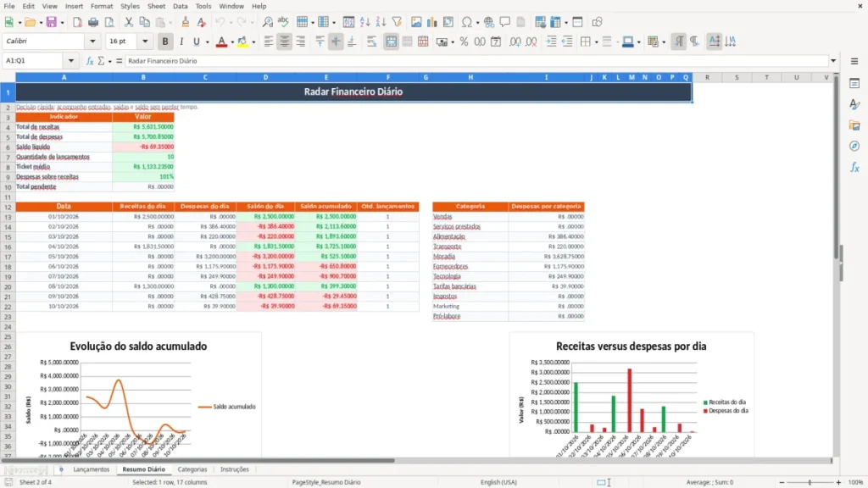868x488 pixels.
Task: Toggle Center Horizontally alignment
Action: pyautogui.click(x=285, y=42)
